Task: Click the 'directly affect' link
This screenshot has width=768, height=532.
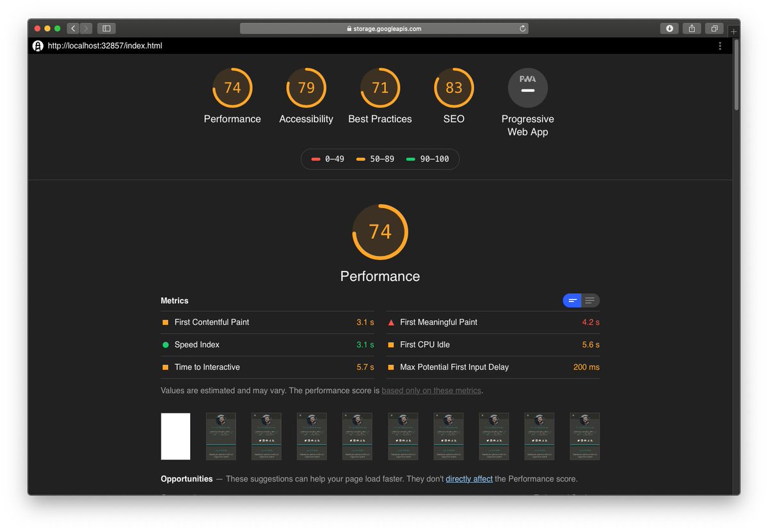Action: 469,478
